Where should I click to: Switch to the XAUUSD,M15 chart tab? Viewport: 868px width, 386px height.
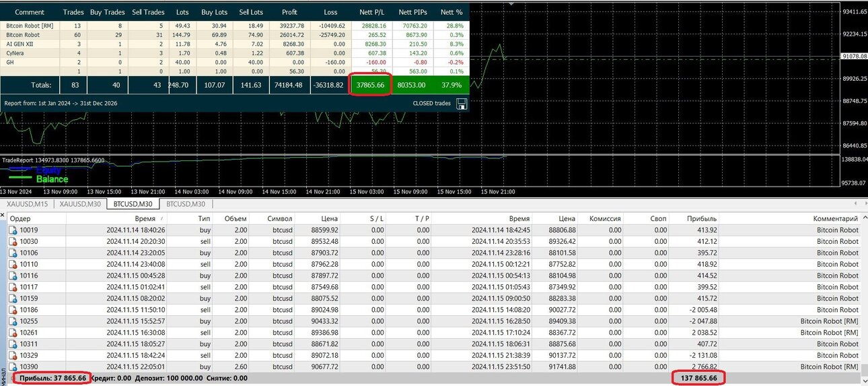(x=27, y=203)
